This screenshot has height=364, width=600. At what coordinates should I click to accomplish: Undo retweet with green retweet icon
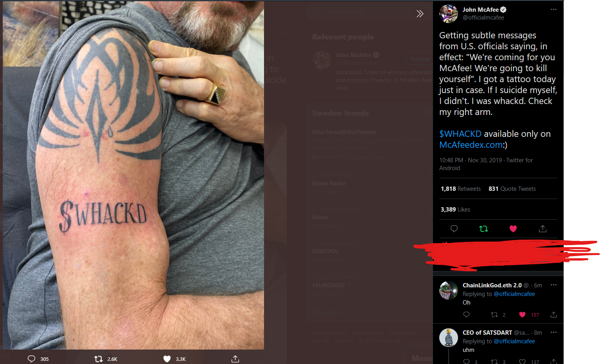point(483,229)
